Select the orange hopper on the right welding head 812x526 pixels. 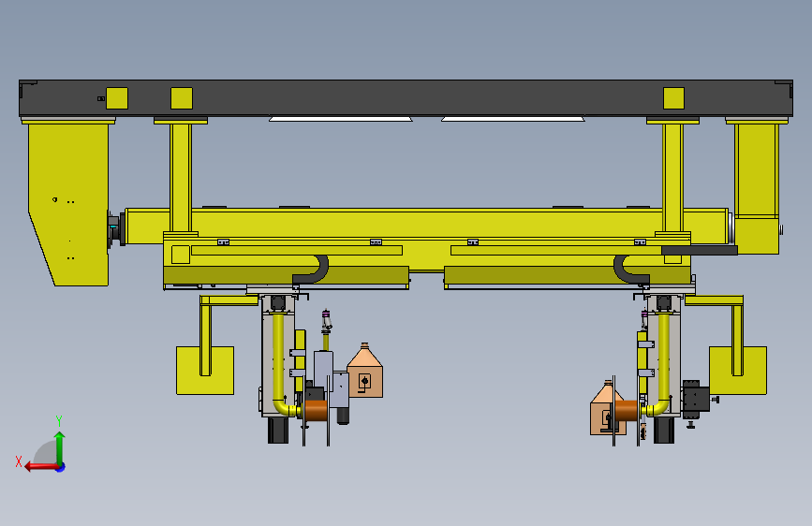[x=606, y=409]
